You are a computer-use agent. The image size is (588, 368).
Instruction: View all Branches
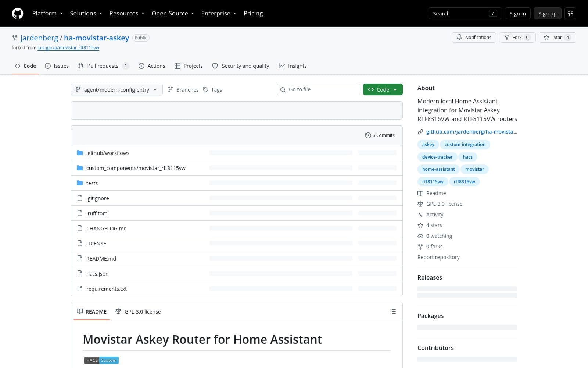click(x=183, y=90)
